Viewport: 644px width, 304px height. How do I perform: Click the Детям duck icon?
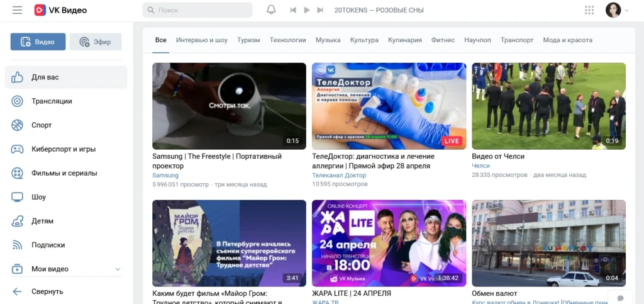pos(17,221)
